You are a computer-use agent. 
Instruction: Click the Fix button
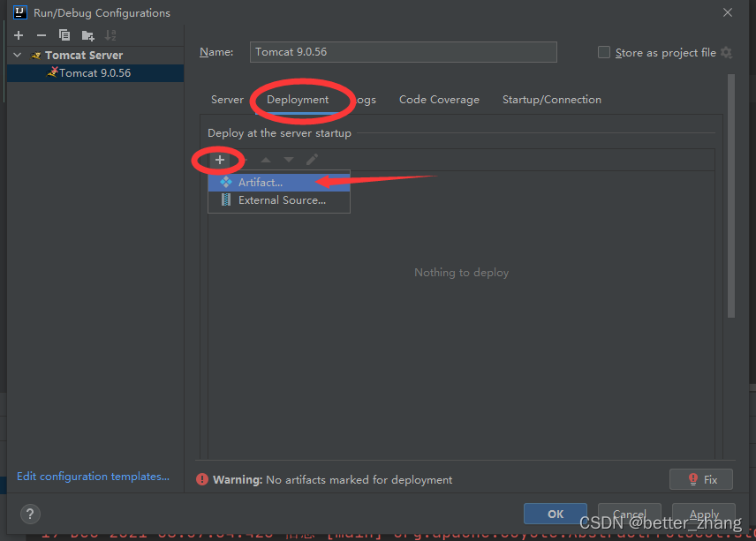(x=701, y=479)
